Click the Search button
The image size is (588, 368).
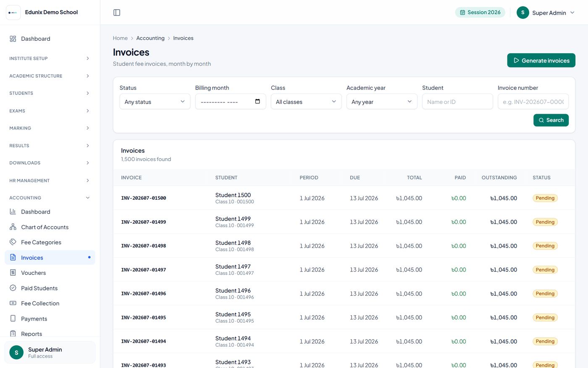pos(551,120)
